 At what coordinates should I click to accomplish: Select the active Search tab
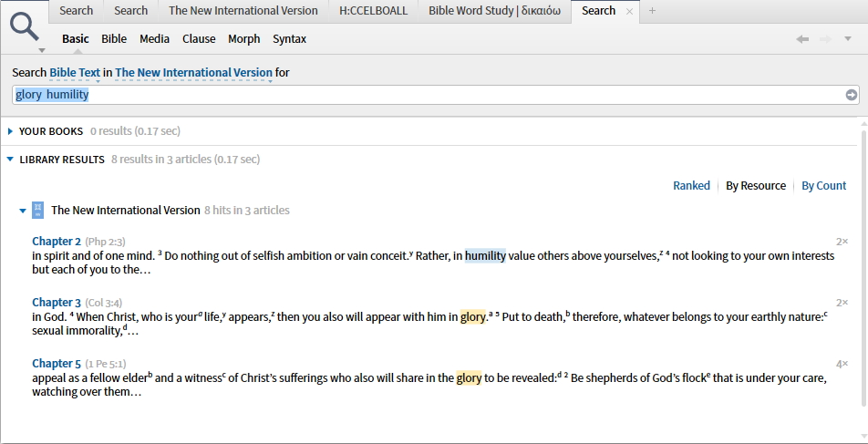click(598, 11)
